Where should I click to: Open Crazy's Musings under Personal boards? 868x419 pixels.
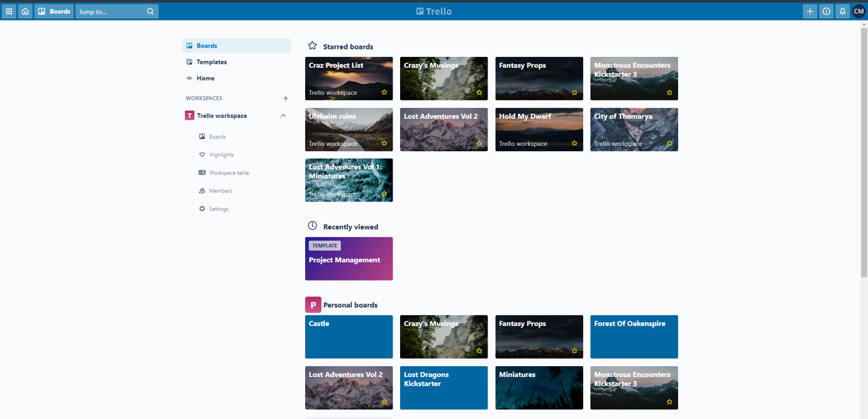443,337
